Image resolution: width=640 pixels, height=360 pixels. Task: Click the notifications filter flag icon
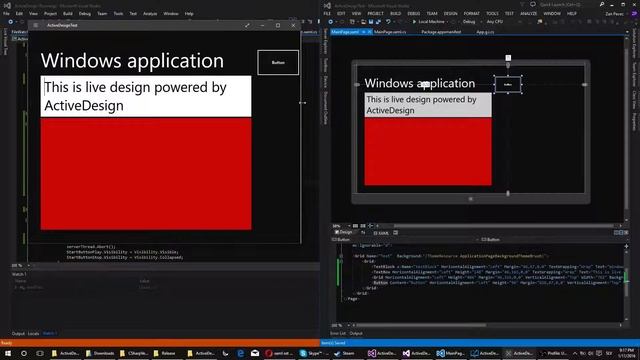522,4
